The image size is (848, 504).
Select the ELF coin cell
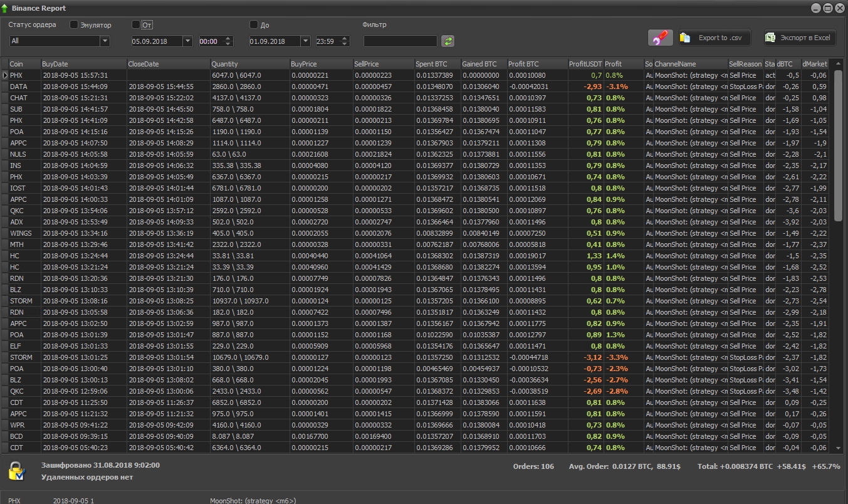pyautogui.click(x=24, y=346)
